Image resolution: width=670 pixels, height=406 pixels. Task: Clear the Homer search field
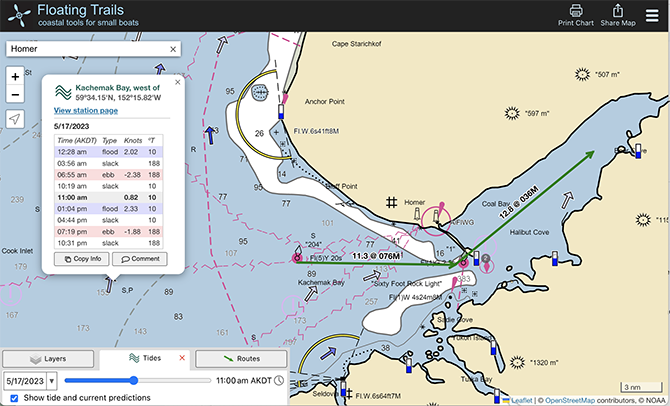173,49
